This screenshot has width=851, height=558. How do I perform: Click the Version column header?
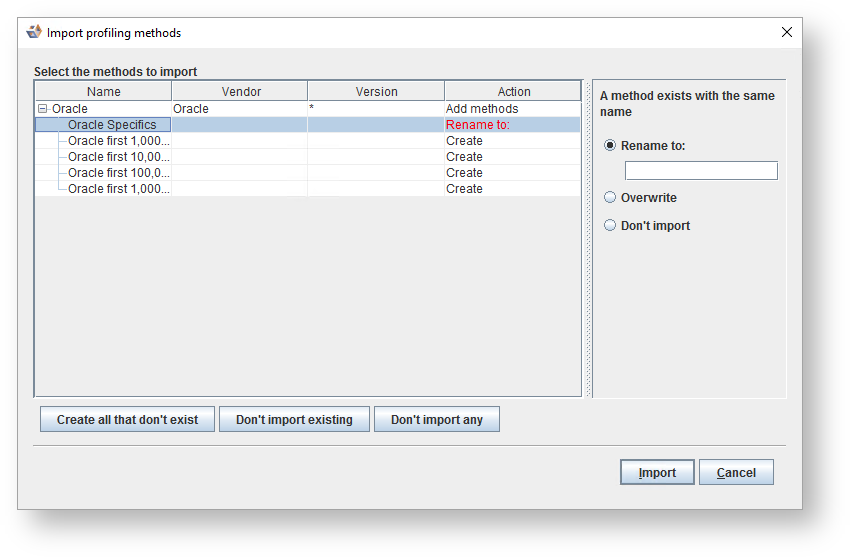click(376, 91)
